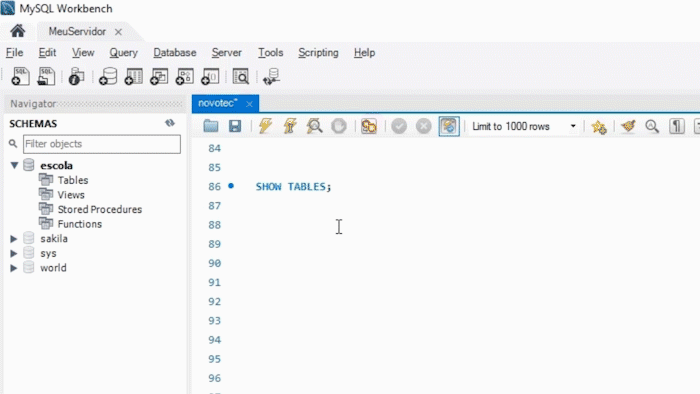The image size is (700, 394).
Task: Stop the running query icon
Action: click(x=339, y=126)
